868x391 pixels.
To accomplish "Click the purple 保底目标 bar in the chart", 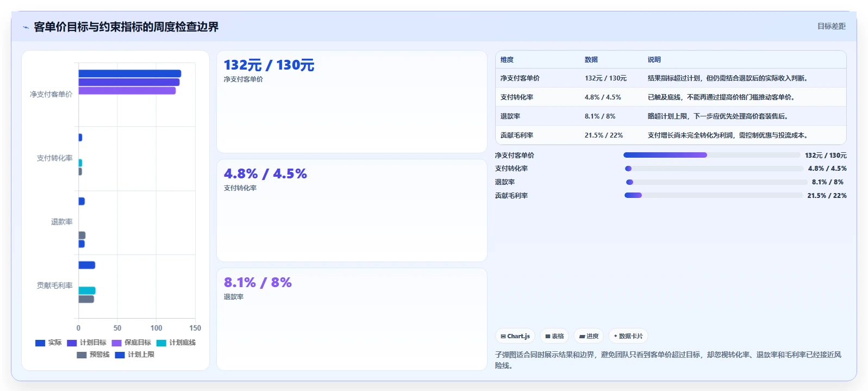I will (127, 90).
